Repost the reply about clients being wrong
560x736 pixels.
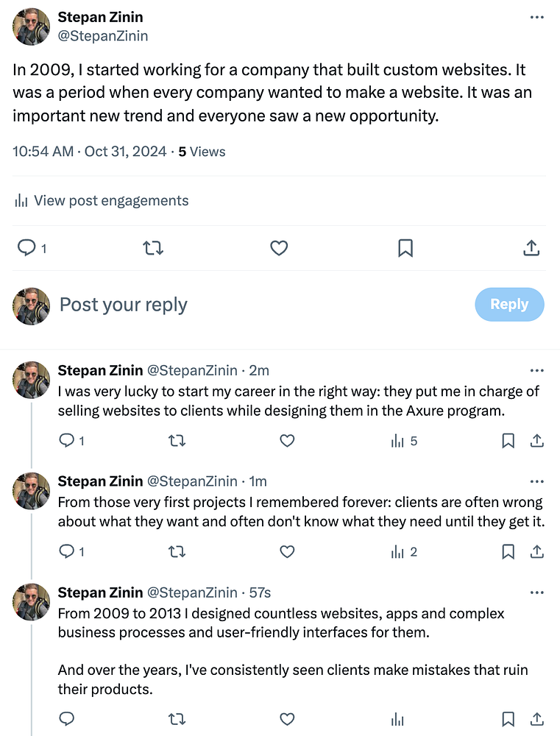coord(177,551)
